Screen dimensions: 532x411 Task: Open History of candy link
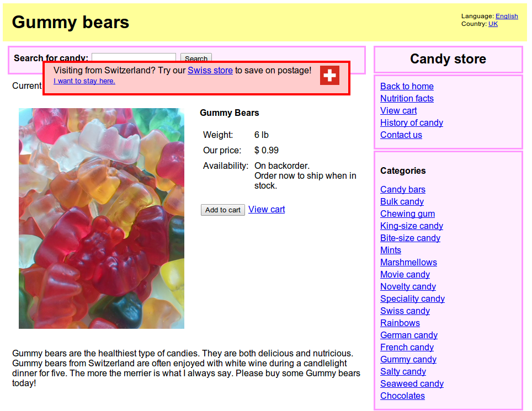coord(412,123)
